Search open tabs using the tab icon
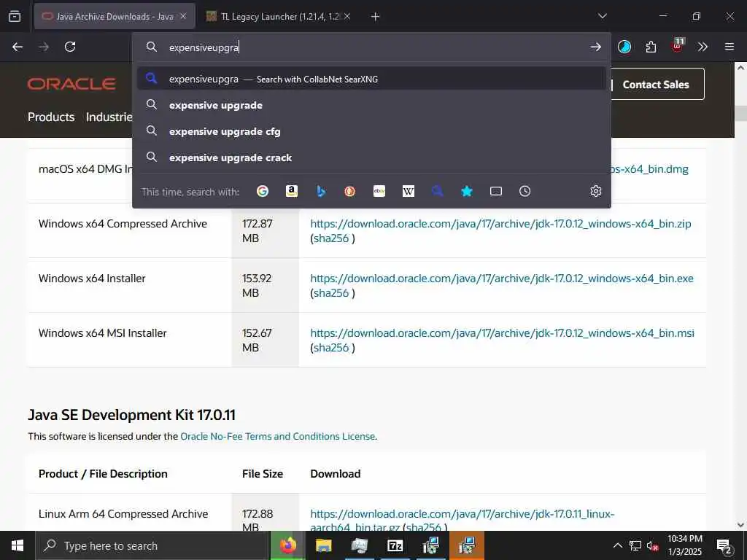The height and width of the screenshot is (560, 747). pos(496,192)
